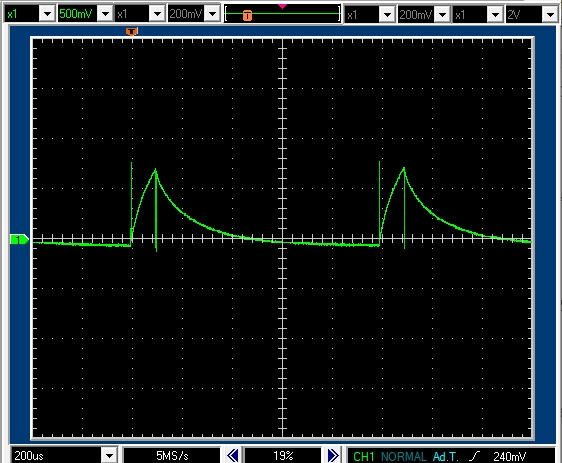Click the 5MS/s sample rate field
This screenshot has width=562, height=463.
pos(172,455)
